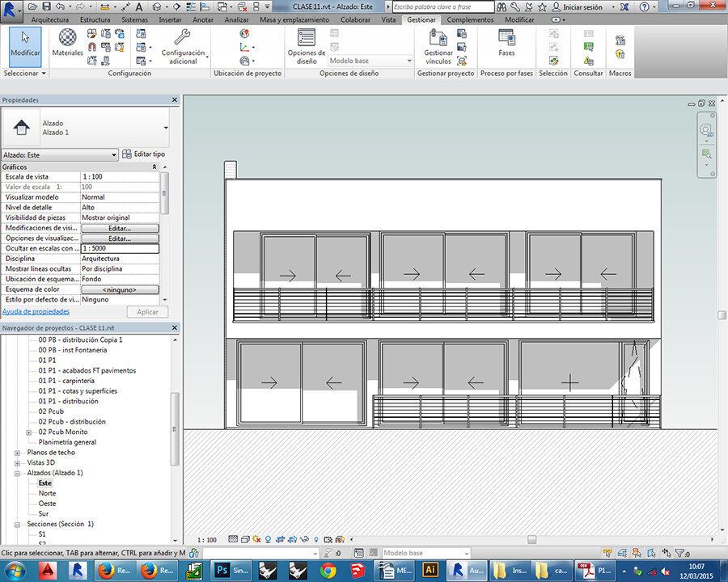Open the Materiales browser
The height and width of the screenshot is (582, 728).
point(67,42)
